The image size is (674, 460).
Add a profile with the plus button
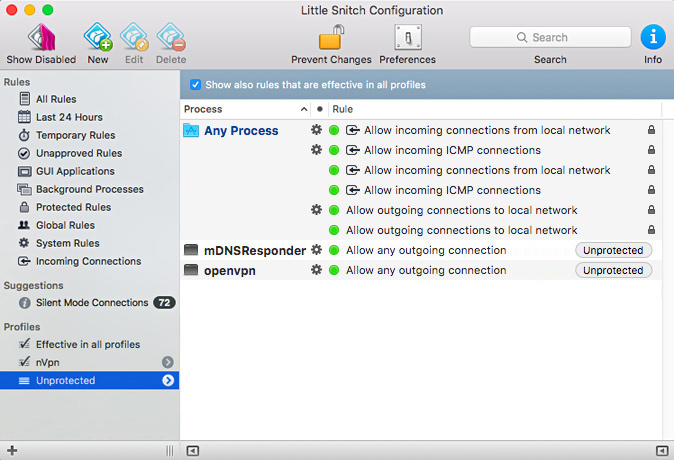pos(12,451)
